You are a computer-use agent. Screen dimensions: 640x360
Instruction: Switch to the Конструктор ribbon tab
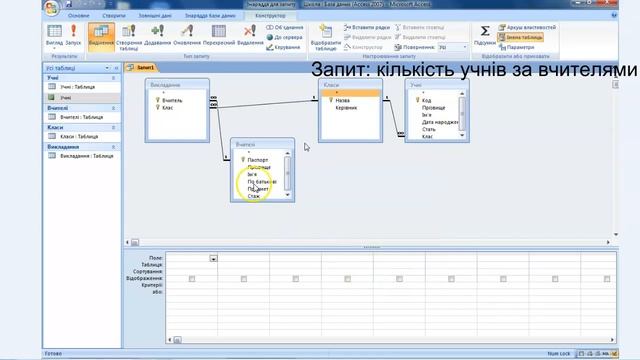[x=270, y=16]
